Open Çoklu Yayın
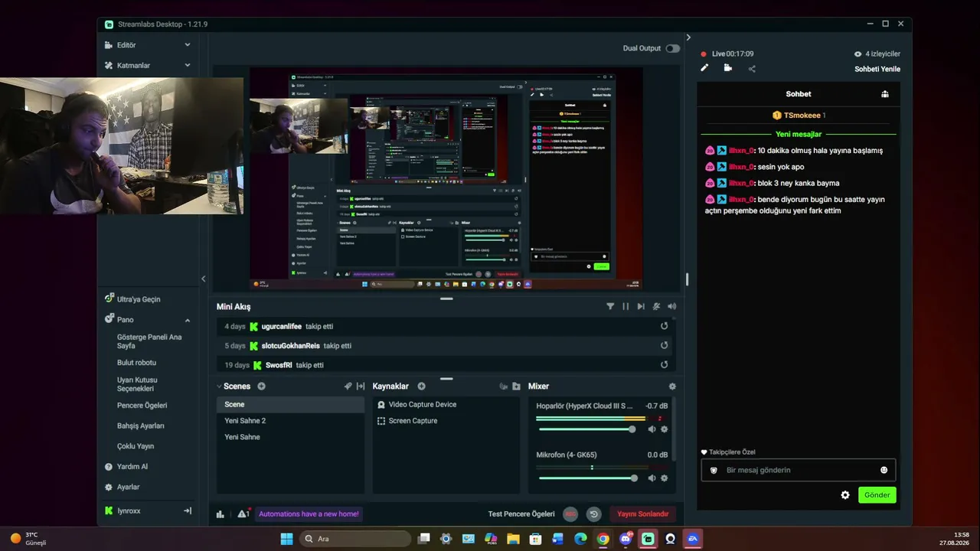980x551 pixels. [x=136, y=446]
